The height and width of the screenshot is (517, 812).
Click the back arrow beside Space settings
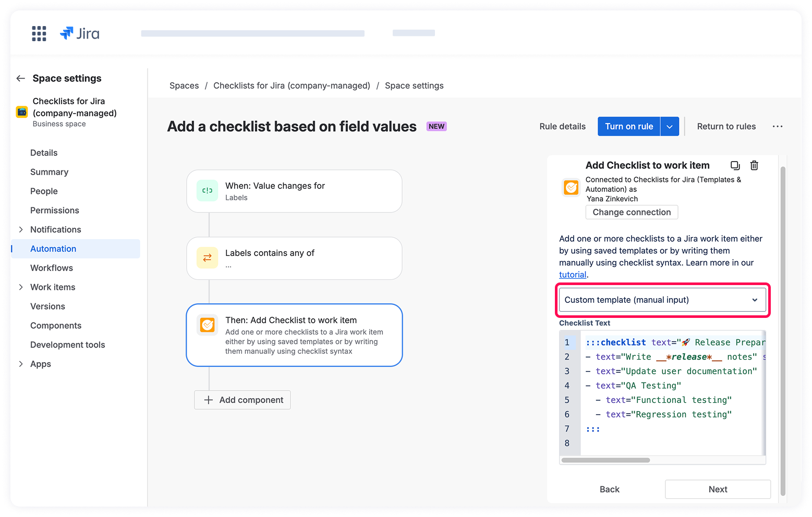pyautogui.click(x=21, y=78)
